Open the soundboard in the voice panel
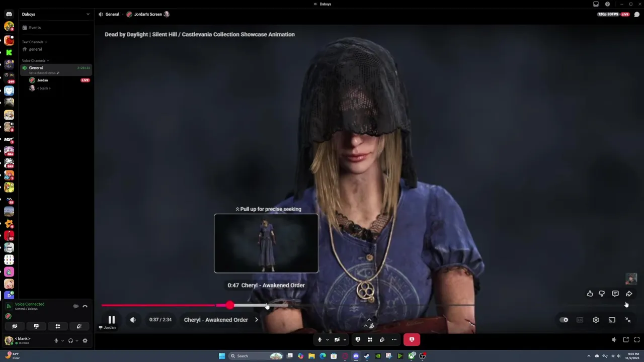 [79, 326]
